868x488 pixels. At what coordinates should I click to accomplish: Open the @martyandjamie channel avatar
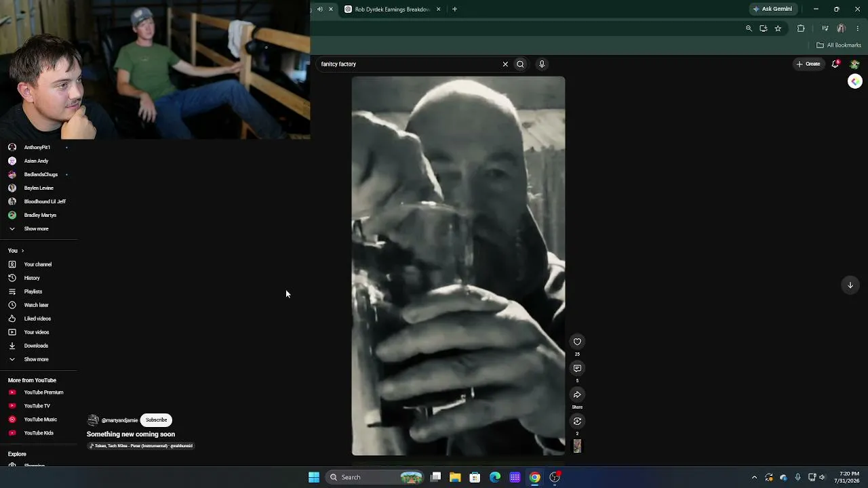pyautogui.click(x=93, y=420)
